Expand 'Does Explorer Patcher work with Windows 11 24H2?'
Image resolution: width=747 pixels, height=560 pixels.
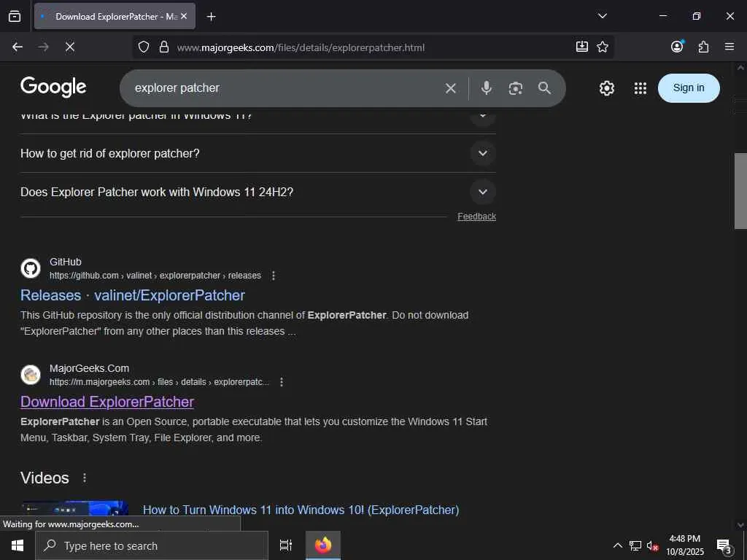click(x=258, y=192)
